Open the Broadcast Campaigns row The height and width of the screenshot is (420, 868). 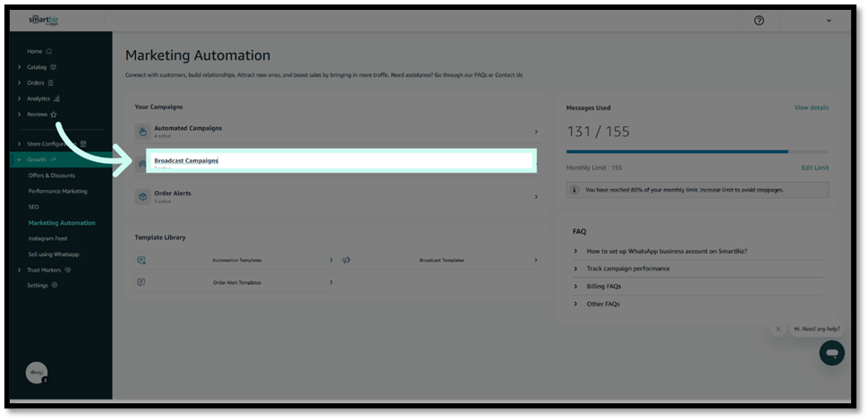[340, 161]
